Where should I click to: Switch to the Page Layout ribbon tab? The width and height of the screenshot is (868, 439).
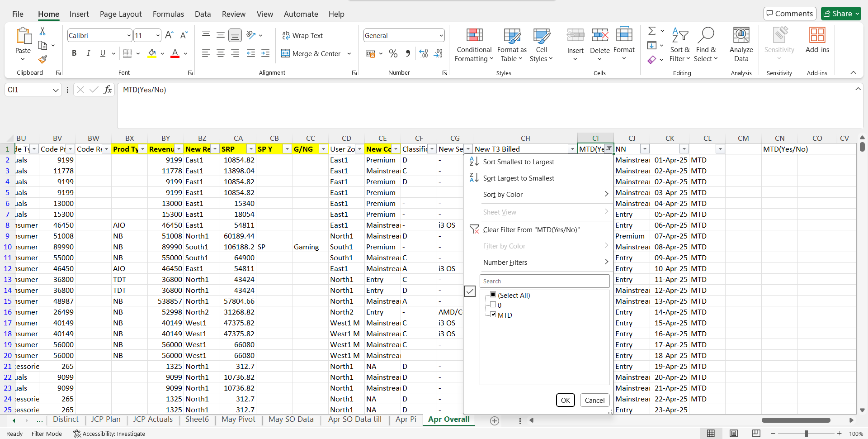pyautogui.click(x=121, y=14)
